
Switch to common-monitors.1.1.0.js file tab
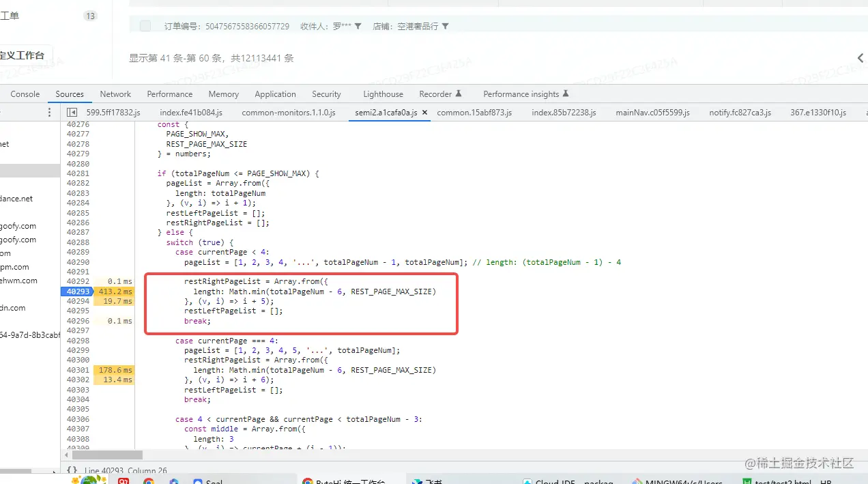(289, 113)
